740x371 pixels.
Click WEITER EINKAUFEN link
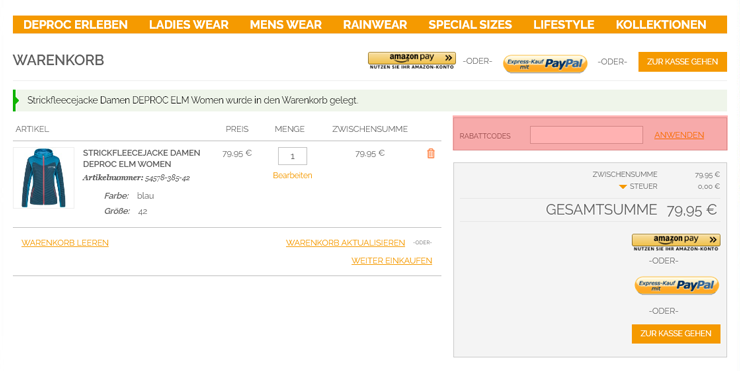pos(391,261)
